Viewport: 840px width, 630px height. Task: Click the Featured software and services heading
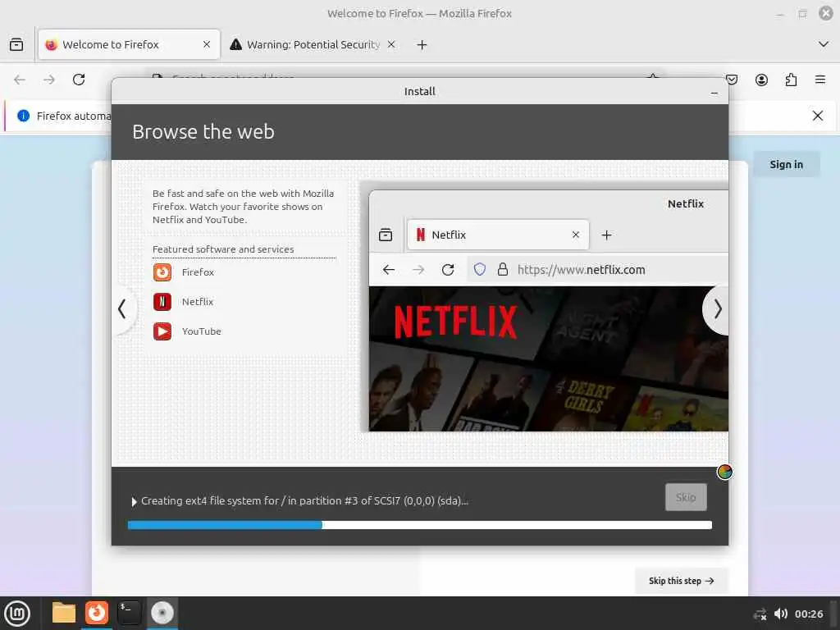[x=223, y=249]
